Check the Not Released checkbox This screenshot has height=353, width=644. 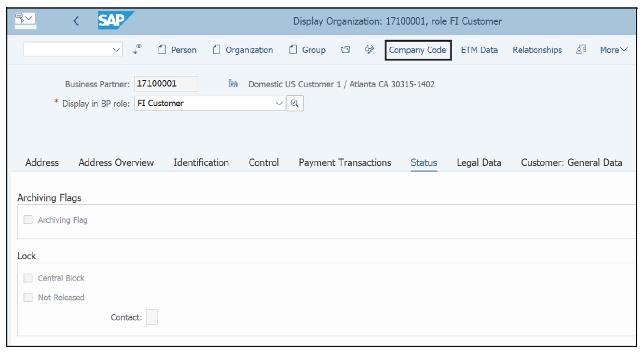click(27, 297)
